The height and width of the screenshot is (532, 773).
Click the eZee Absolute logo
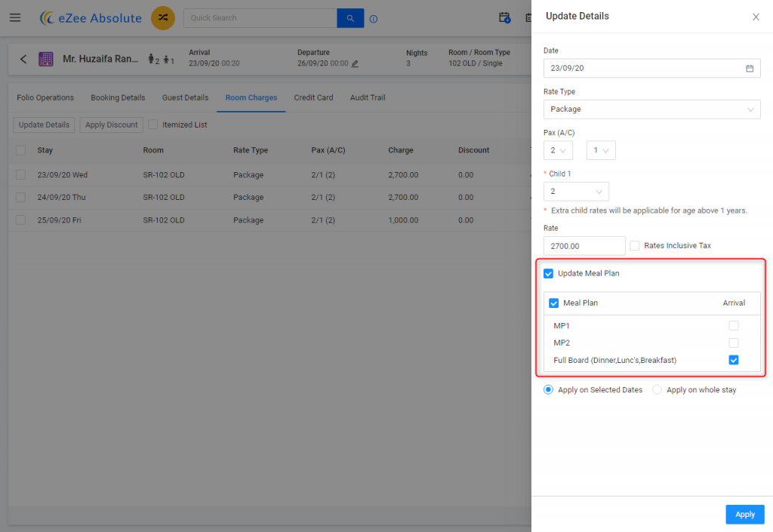(91, 18)
